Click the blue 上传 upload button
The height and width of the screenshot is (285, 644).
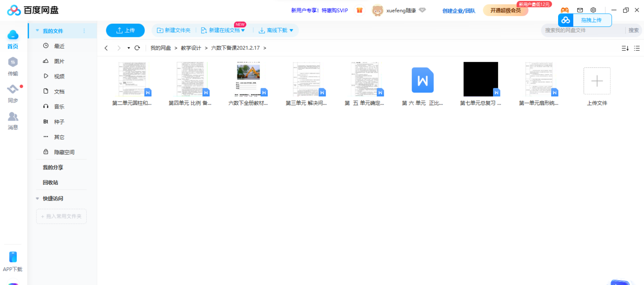(125, 30)
